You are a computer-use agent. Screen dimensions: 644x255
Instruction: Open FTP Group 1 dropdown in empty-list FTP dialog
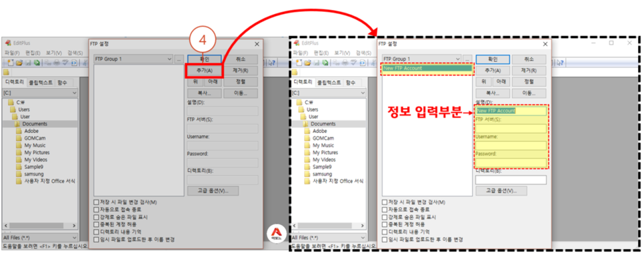(x=133, y=59)
